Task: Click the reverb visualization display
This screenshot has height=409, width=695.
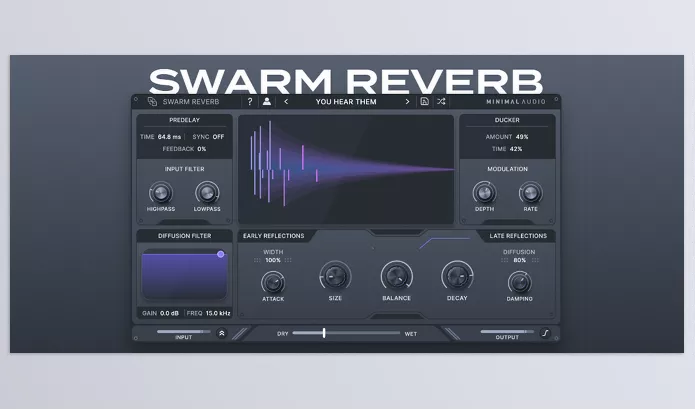Action: tap(346, 169)
